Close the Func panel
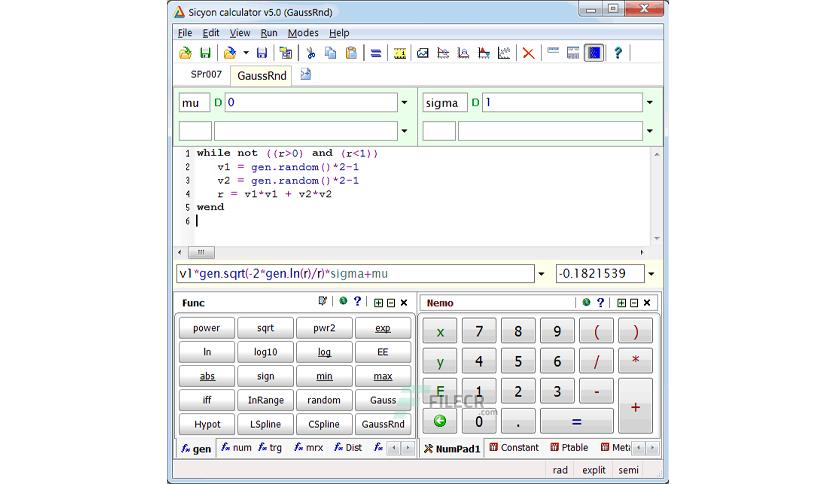 [404, 303]
